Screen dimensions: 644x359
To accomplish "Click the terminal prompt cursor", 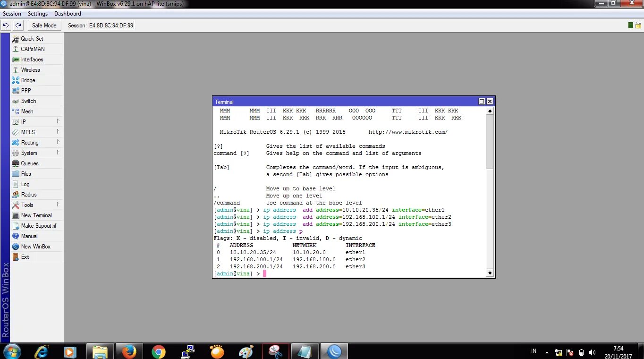I will pyautogui.click(x=265, y=274).
